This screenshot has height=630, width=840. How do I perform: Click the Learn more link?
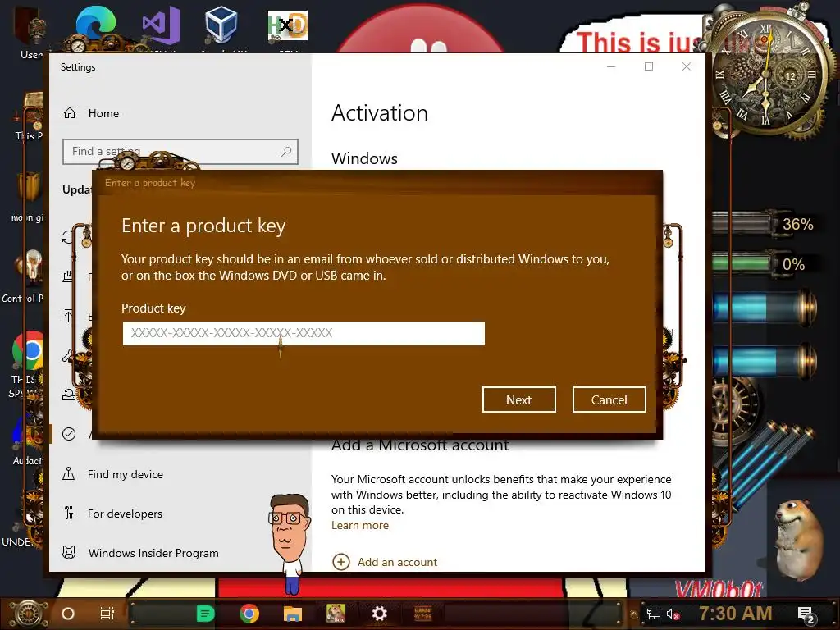coord(360,525)
